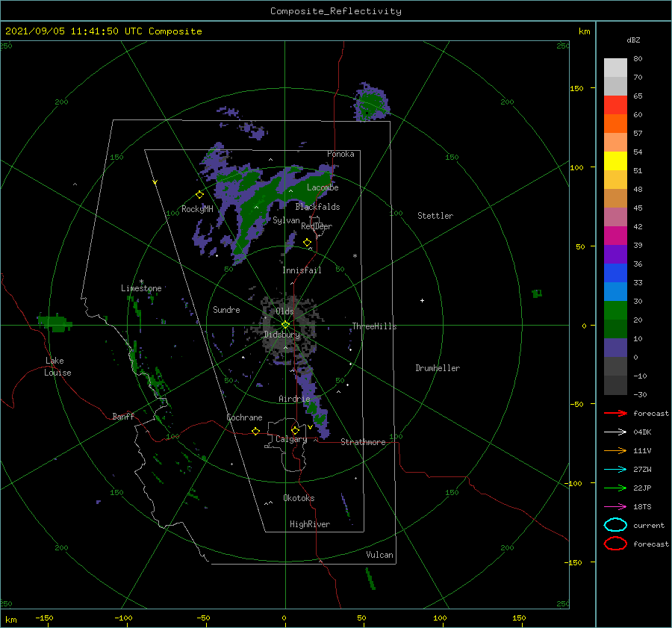This screenshot has width=672, height=628.
Task: Click the Sundre town label
Action: 226,309
